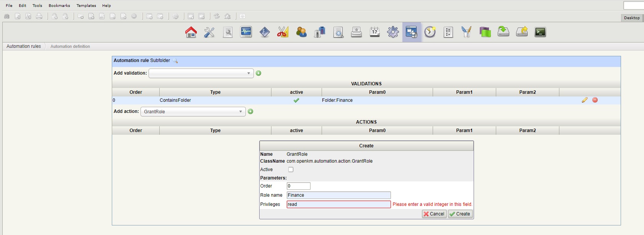Viewport: 644px width, 235px height.
Task: Click the wrench and screwdriver tools icon
Action: click(x=209, y=32)
